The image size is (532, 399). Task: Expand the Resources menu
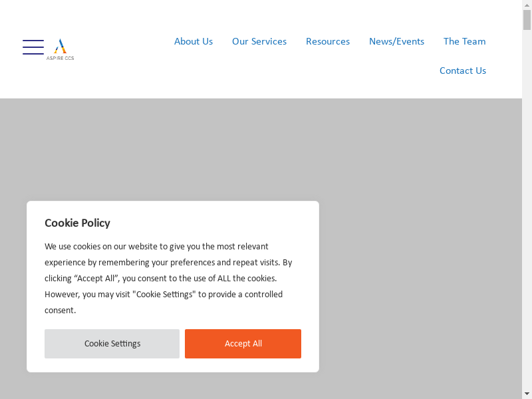[x=328, y=41]
